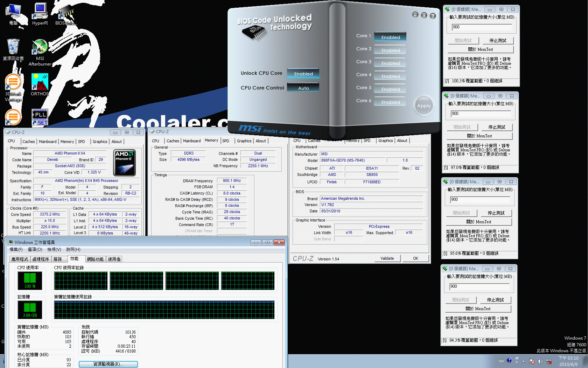588x368 pixels.
Task: Click the Apply button in MSI unlock tool
Action: tap(424, 105)
